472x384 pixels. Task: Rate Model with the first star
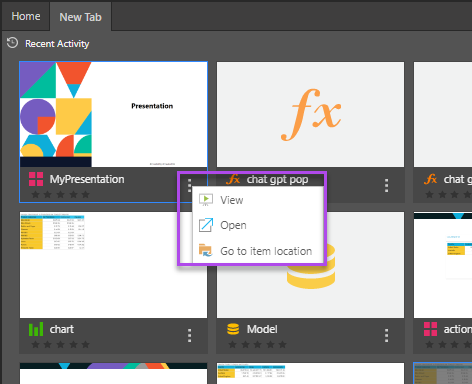(x=232, y=344)
